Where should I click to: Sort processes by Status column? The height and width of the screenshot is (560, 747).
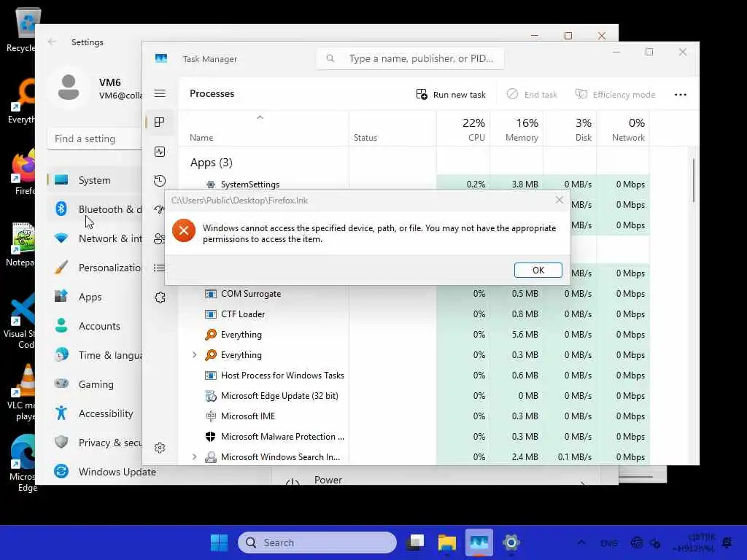392,128
